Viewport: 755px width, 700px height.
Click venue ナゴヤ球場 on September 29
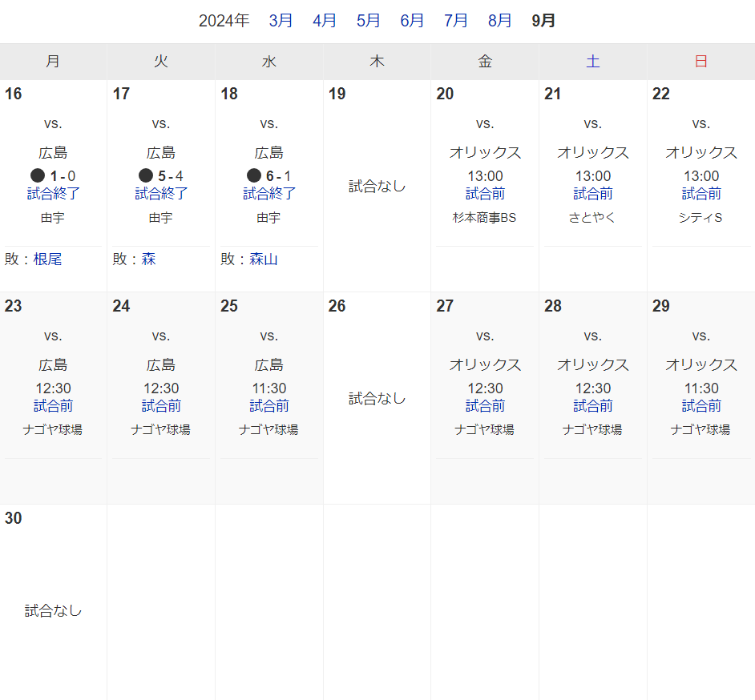(701, 429)
